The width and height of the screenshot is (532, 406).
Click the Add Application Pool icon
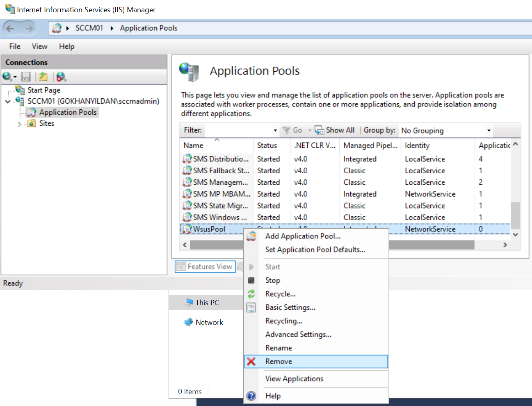coord(251,236)
